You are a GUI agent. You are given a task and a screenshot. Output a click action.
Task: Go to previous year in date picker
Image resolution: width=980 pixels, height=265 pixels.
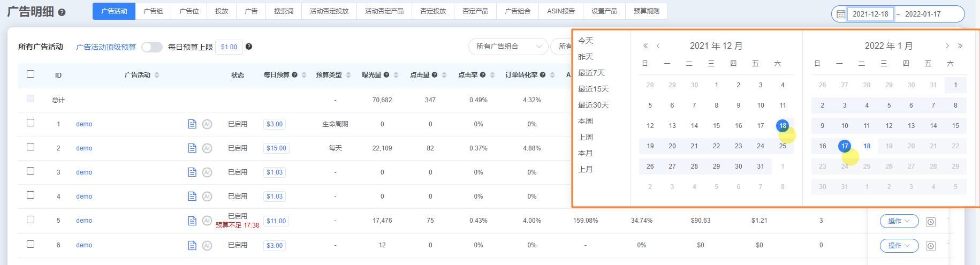pyautogui.click(x=645, y=46)
